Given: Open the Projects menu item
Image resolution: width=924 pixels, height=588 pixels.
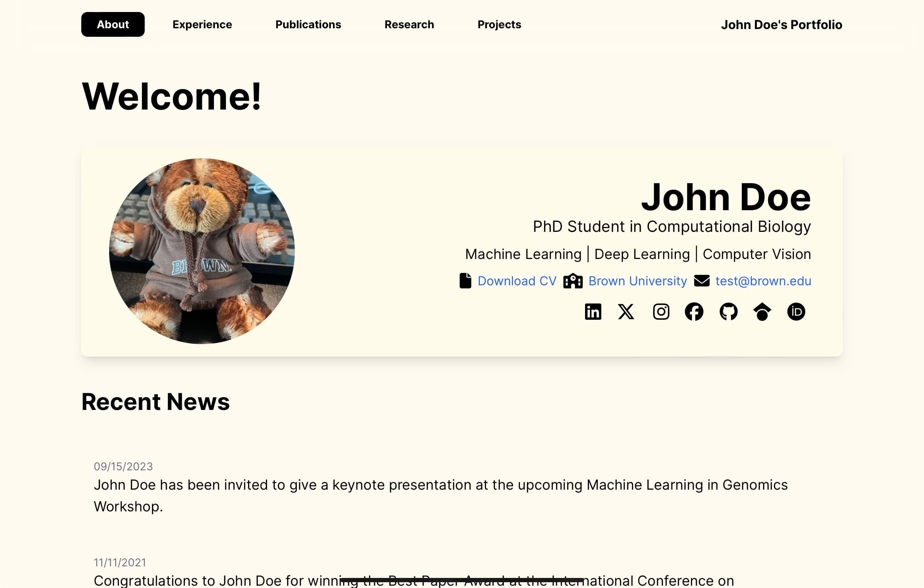Looking at the screenshot, I should tap(499, 24).
